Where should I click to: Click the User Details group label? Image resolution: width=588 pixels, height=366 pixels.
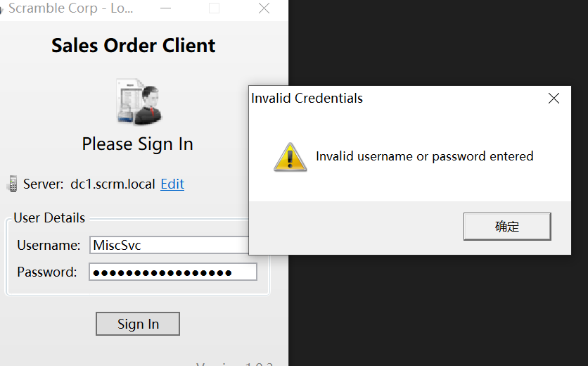tap(49, 218)
